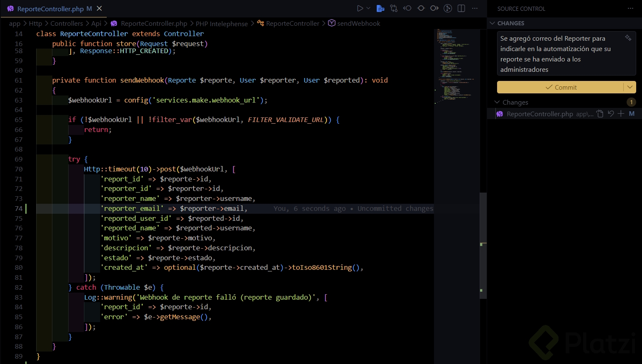Open the run options dropdown arrow
This screenshot has width=642, height=364.
(x=368, y=8)
